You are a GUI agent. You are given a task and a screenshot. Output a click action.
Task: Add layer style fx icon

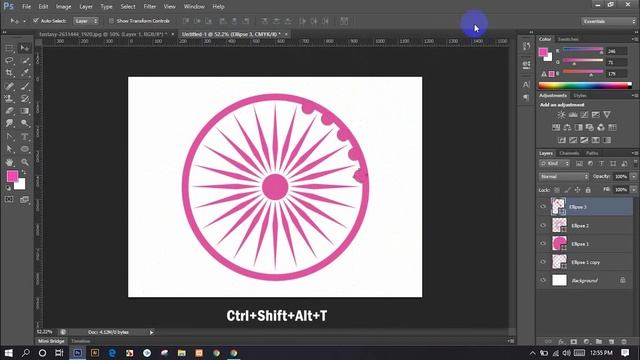click(x=561, y=341)
